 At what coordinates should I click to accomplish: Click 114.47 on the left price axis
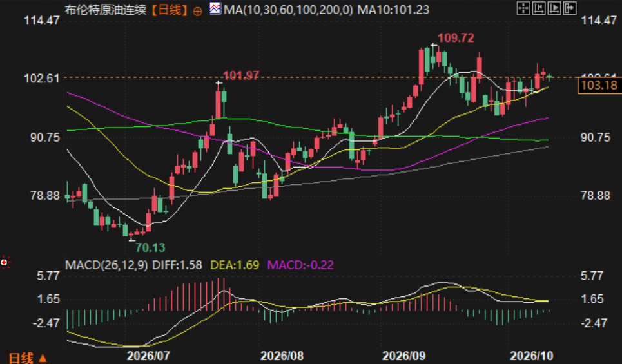[x=42, y=20]
